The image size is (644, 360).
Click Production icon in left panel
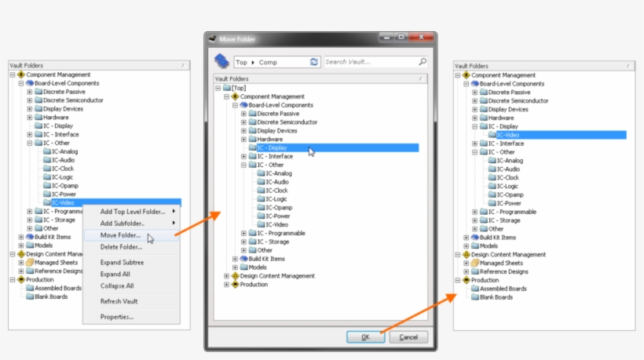point(21,280)
